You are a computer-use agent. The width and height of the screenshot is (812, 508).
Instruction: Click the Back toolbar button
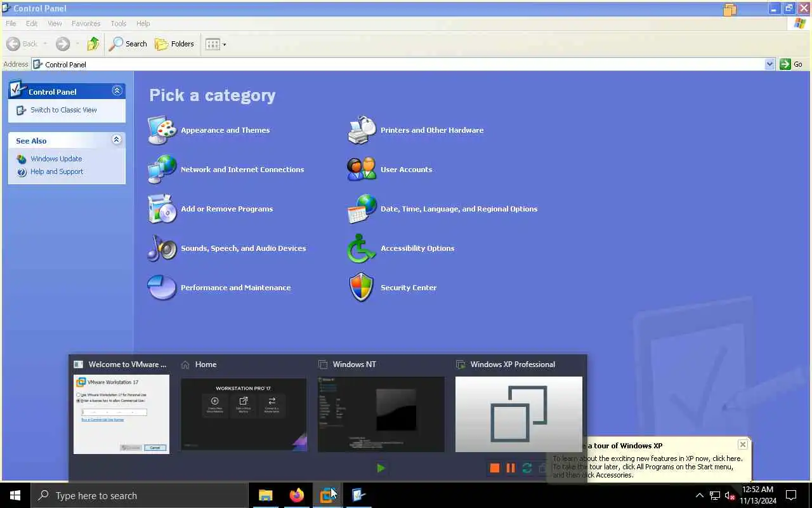pos(22,44)
